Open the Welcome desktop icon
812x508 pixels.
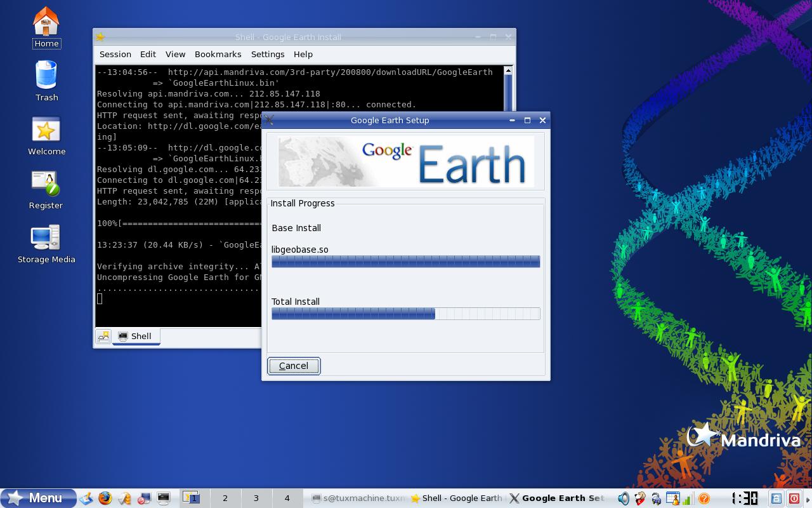click(46, 135)
